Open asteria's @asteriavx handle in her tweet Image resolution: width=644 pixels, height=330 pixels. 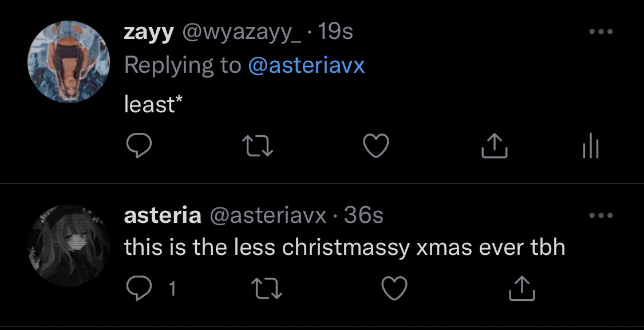click(268, 216)
